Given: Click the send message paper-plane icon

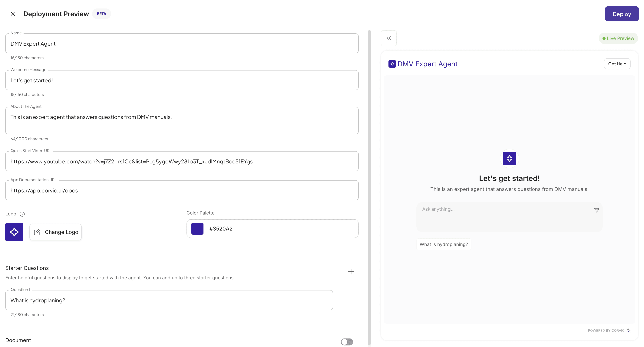Looking at the screenshot, I should click(597, 210).
